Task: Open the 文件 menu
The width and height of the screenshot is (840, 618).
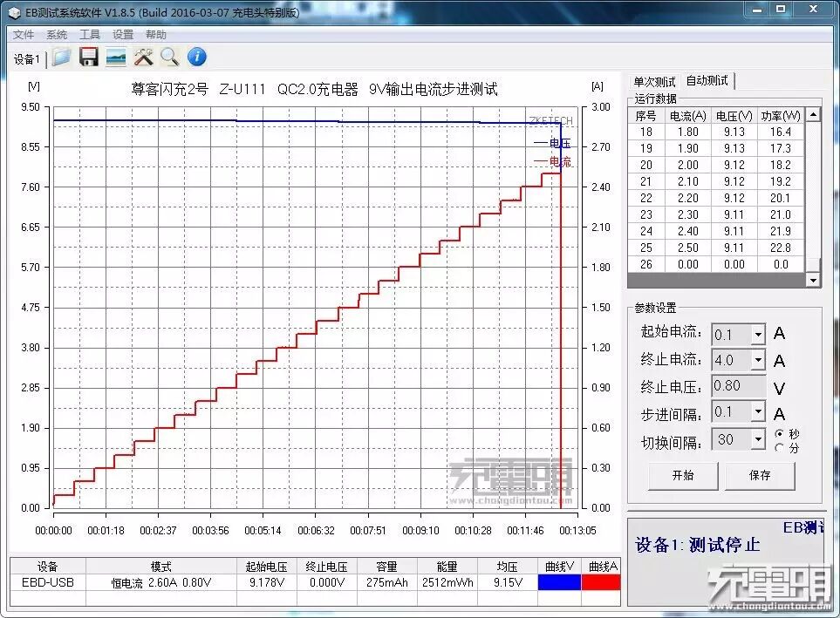Action: (x=23, y=35)
